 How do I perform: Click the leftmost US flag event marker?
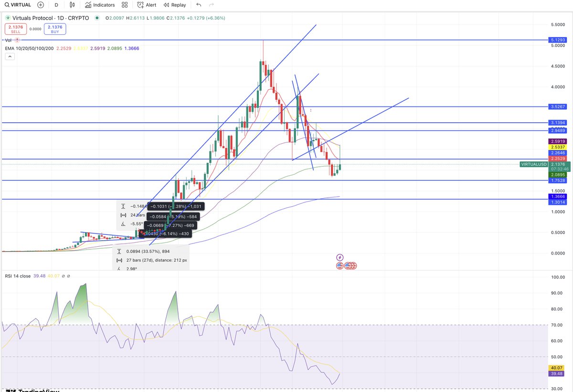click(x=340, y=265)
